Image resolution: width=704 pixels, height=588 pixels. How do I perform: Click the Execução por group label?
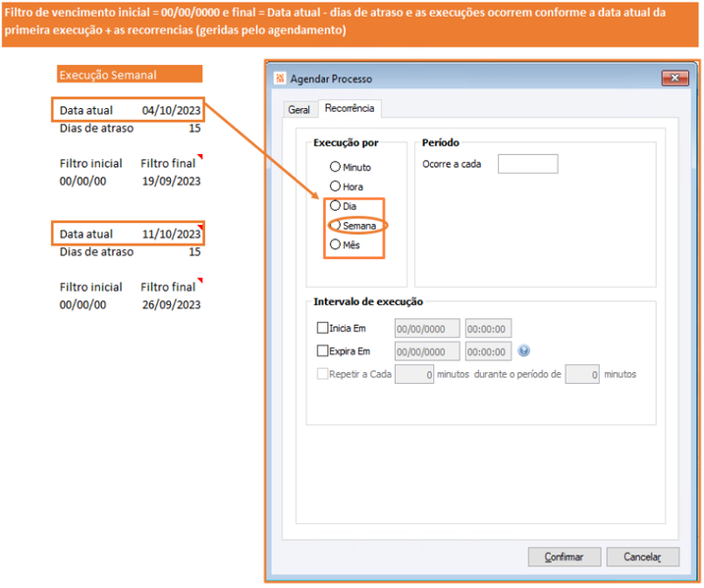tap(346, 142)
